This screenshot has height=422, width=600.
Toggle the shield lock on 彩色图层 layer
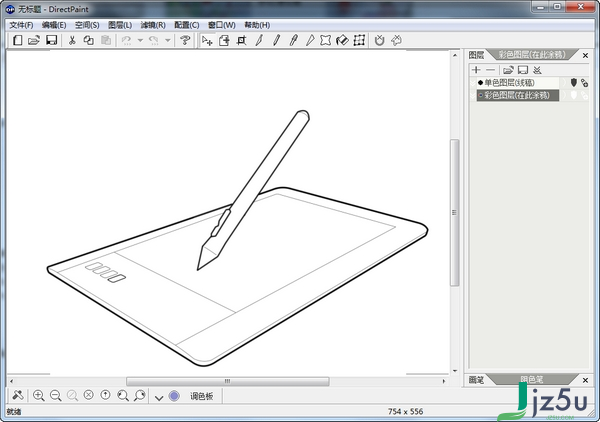573,95
